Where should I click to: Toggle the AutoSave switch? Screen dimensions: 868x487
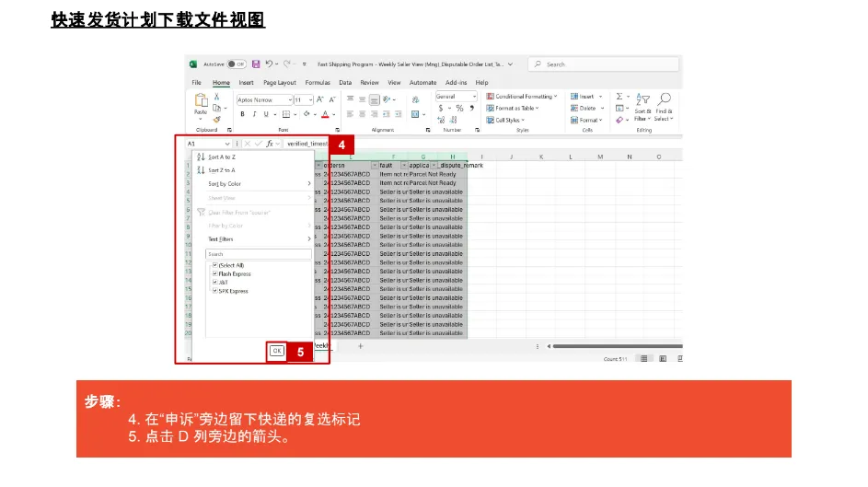coord(237,64)
